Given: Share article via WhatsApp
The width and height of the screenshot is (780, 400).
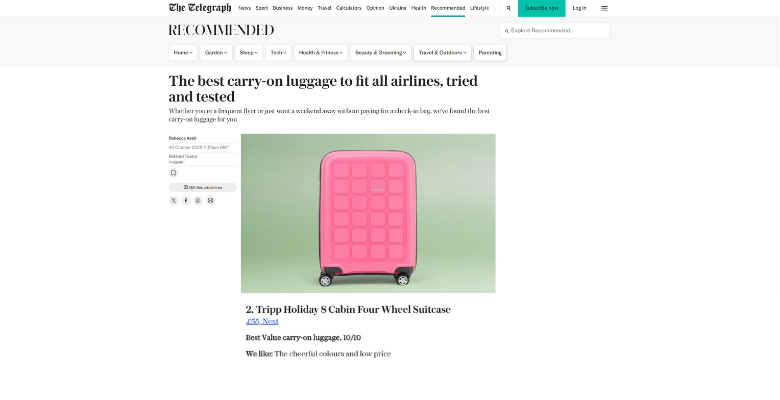Looking at the screenshot, I should tap(198, 200).
